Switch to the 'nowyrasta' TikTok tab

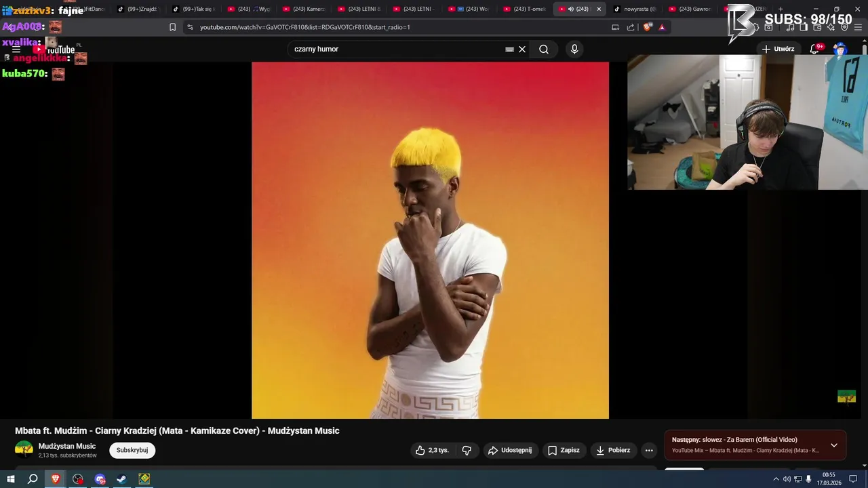[x=635, y=9]
